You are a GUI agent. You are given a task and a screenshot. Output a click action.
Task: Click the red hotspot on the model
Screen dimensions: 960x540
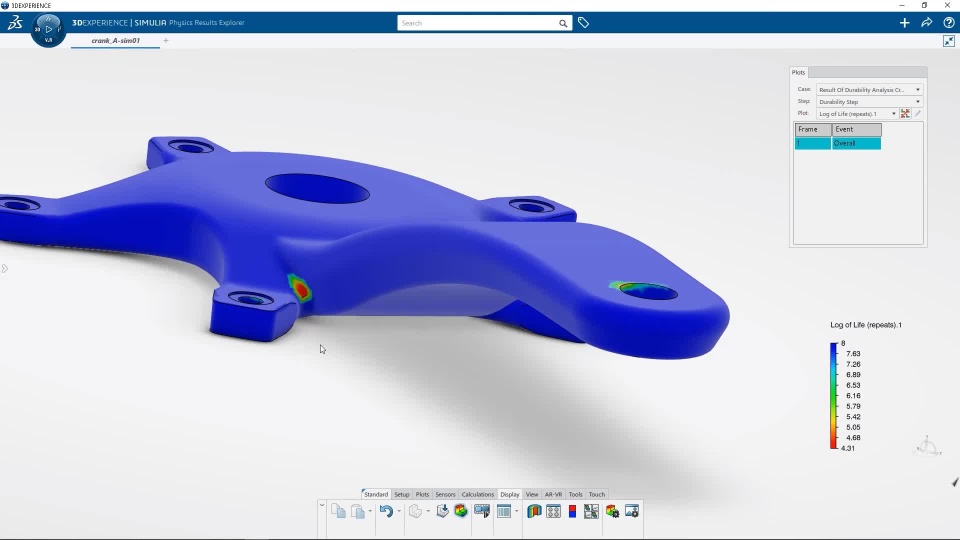pos(301,289)
